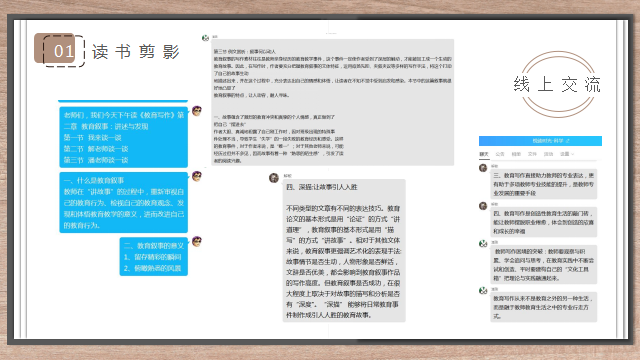This screenshot has width=640, height=360.
Task: Click the avatar beside the first blue message
Action: click(x=197, y=111)
